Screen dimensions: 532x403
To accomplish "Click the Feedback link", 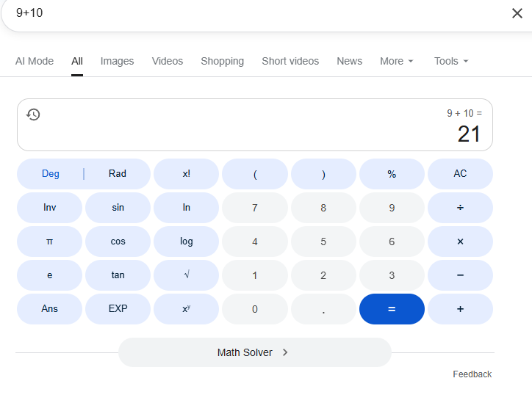I will 472,374.
